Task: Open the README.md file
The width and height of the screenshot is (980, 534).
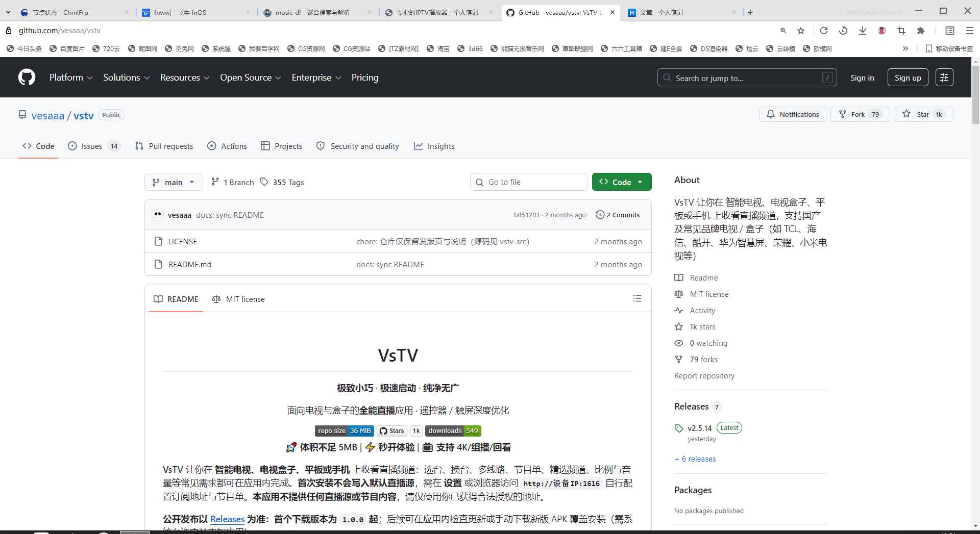Action: click(190, 264)
